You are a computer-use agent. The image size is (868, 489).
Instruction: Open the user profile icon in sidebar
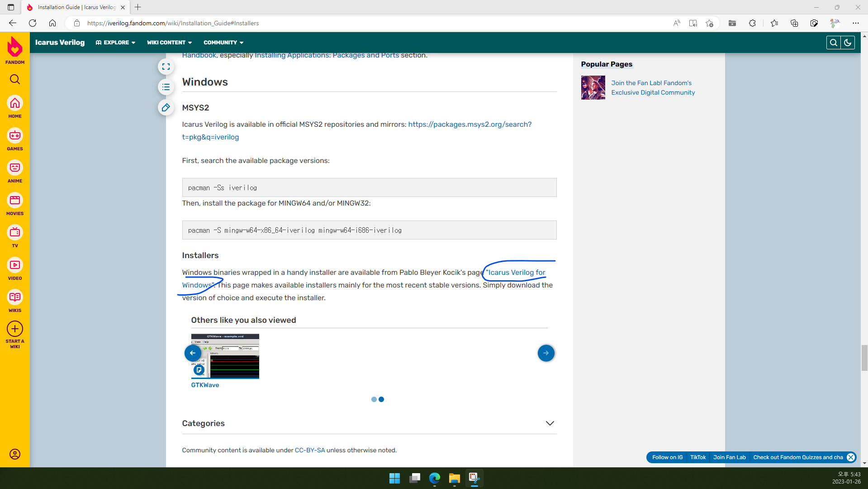[15, 454]
